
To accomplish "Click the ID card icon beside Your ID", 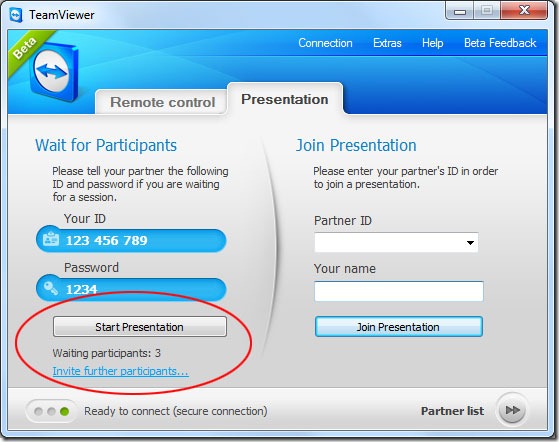I will (51, 239).
